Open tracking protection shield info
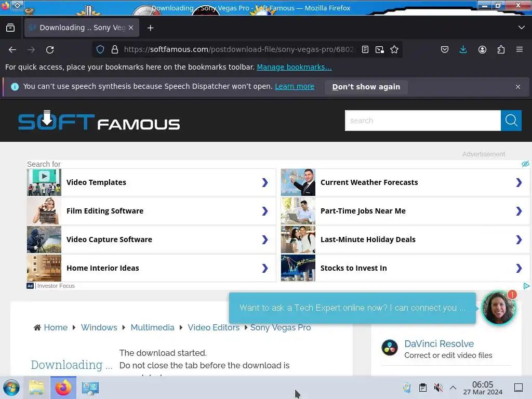This screenshot has height=399, width=532. click(100, 49)
